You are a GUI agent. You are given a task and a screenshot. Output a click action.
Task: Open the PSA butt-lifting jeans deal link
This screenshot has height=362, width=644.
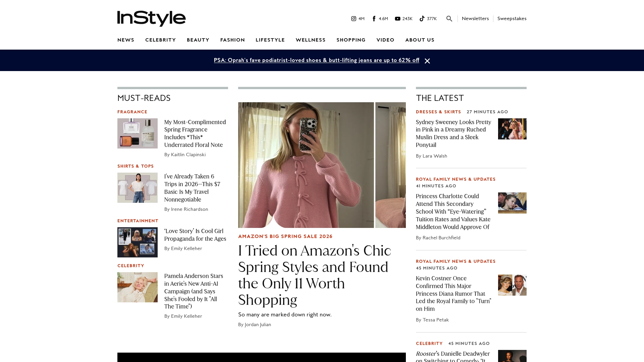tap(316, 60)
